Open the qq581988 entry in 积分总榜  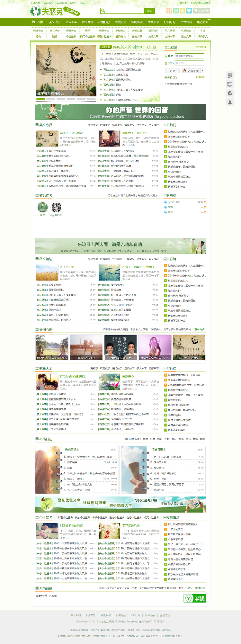tap(174, 202)
